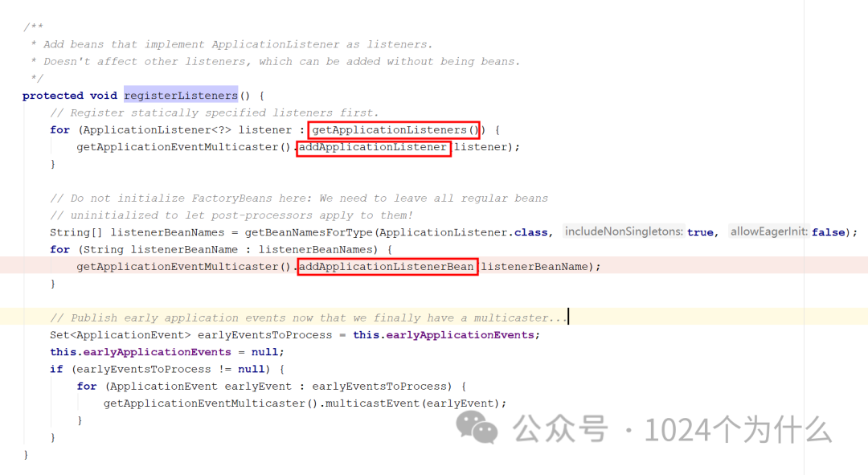The image size is (868, 475).
Task: Click the false value after allowEagerInit
Action: [828, 232]
